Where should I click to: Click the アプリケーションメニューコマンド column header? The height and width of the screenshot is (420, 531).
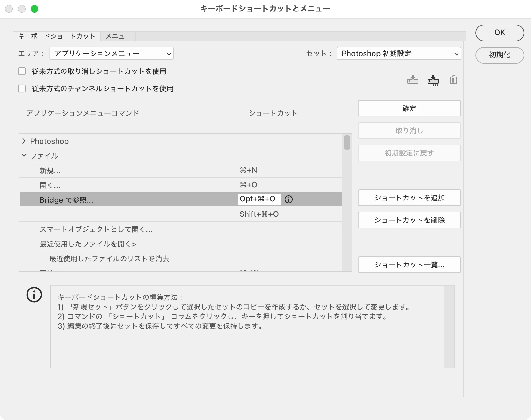point(83,113)
